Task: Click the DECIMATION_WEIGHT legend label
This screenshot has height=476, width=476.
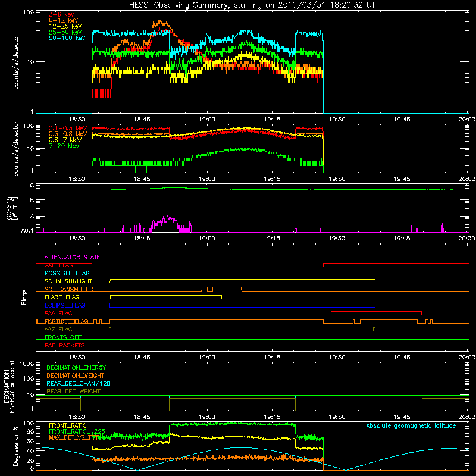Action: (76, 375)
